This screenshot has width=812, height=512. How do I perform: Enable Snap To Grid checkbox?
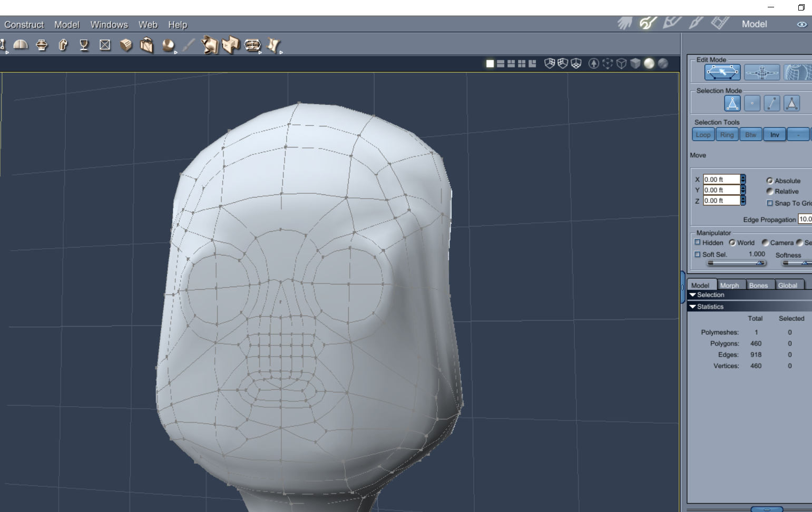770,203
